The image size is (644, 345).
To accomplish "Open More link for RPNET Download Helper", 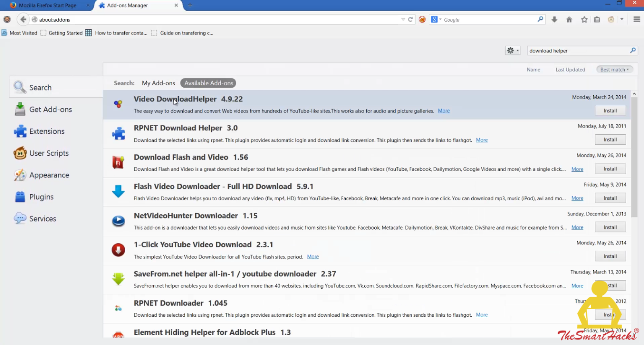I will (x=482, y=140).
